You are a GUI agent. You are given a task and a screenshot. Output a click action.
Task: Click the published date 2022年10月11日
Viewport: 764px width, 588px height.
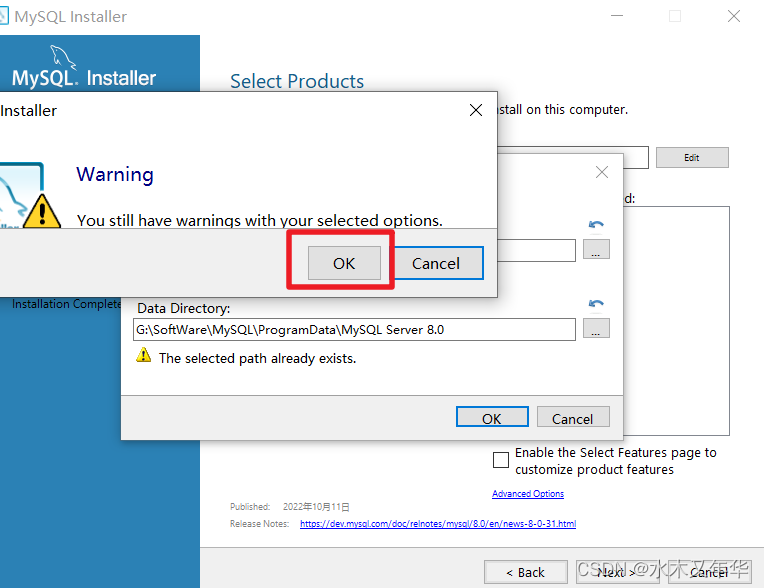(x=316, y=507)
